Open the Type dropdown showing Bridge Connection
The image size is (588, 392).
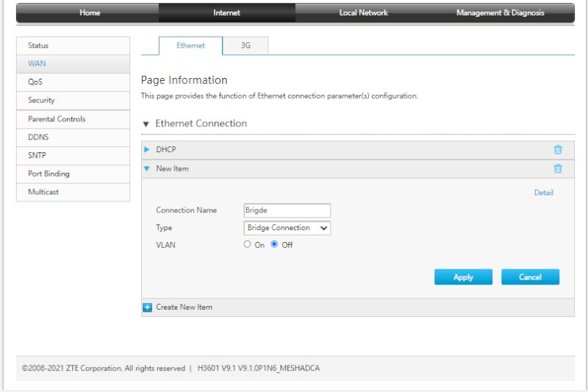[287, 228]
